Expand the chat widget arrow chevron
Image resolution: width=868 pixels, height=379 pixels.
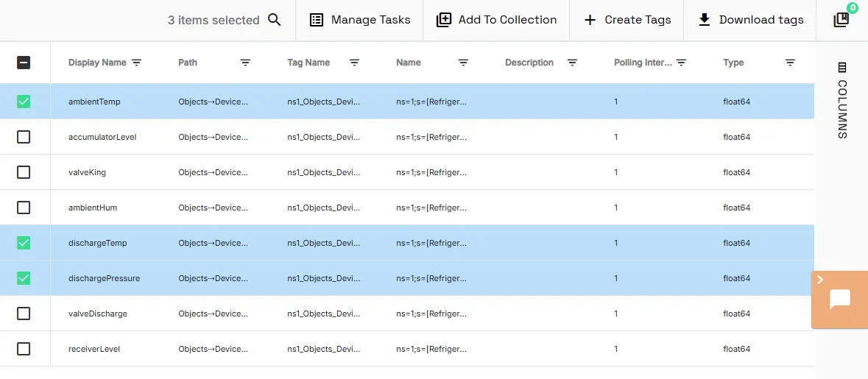(x=820, y=280)
